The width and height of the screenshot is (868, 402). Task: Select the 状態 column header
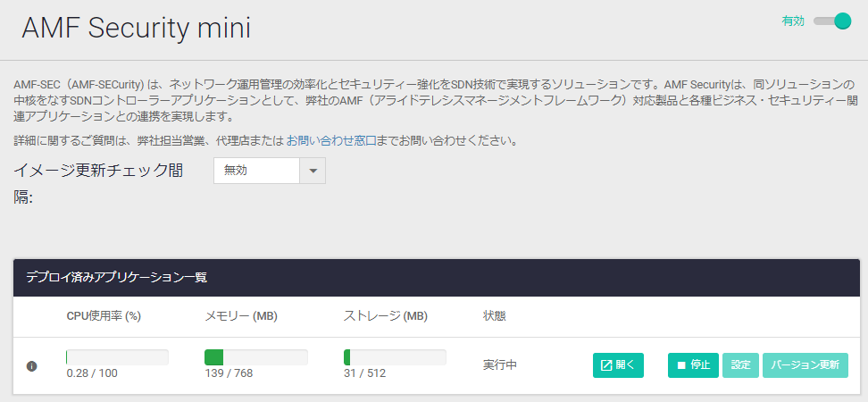coord(494,316)
